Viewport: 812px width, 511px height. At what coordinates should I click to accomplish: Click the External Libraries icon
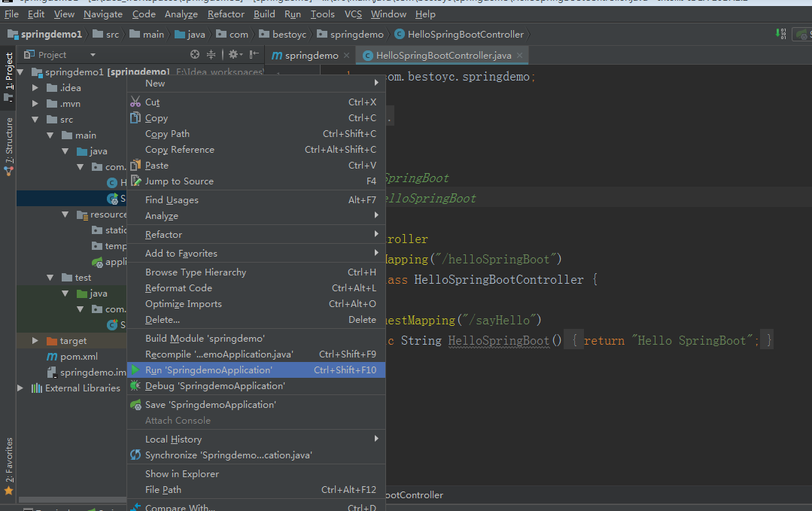[36, 388]
